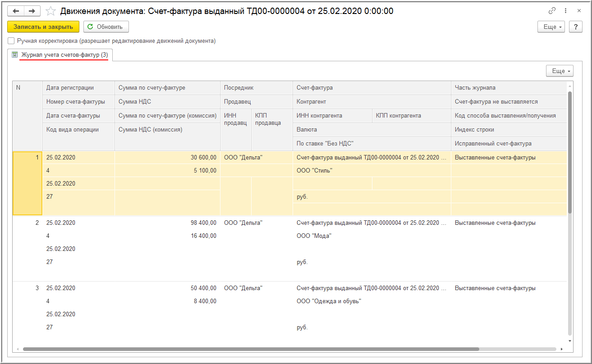
Task: Click 'Индекс строки' column header
Action: click(509, 130)
